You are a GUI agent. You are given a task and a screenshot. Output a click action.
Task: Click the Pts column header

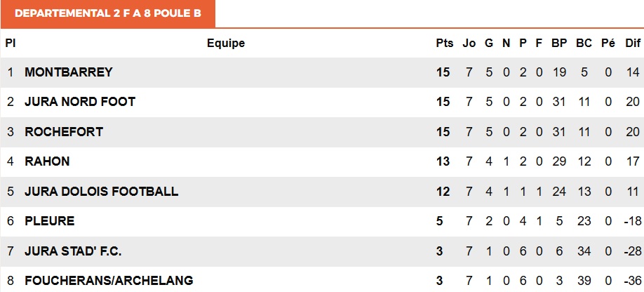(x=444, y=43)
